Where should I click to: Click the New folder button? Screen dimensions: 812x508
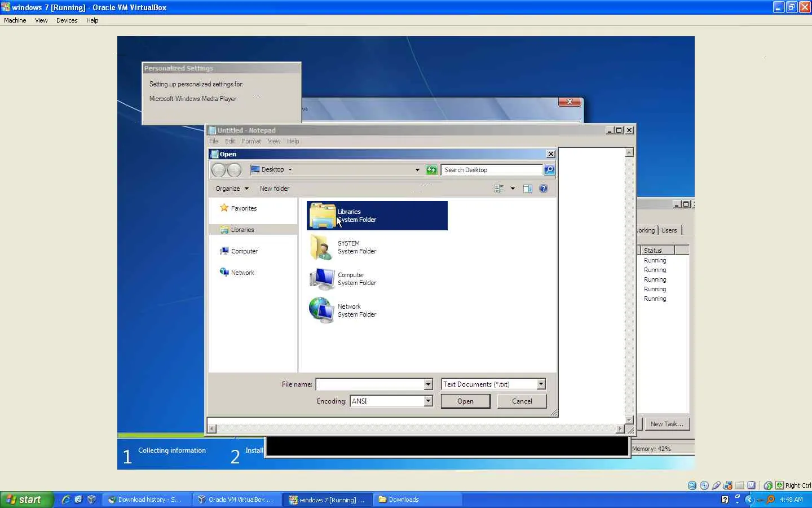pyautogui.click(x=275, y=189)
